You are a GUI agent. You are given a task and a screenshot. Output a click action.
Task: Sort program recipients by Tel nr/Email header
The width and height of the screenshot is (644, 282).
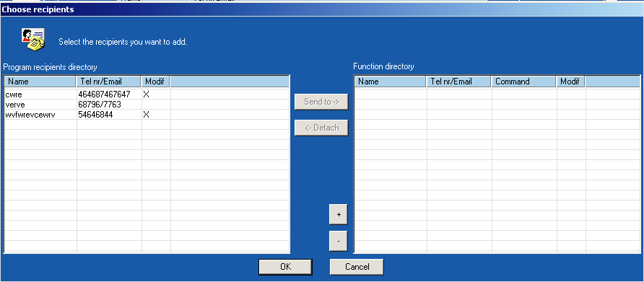click(108, 81)
